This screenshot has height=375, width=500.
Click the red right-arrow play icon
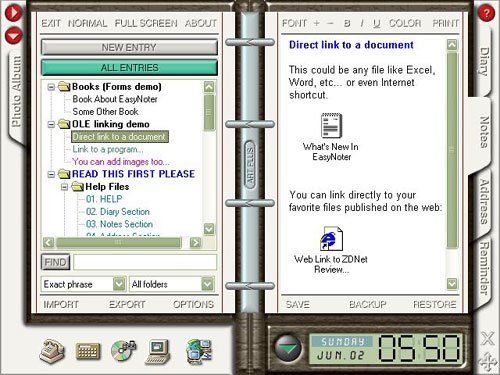click(14, 12)
